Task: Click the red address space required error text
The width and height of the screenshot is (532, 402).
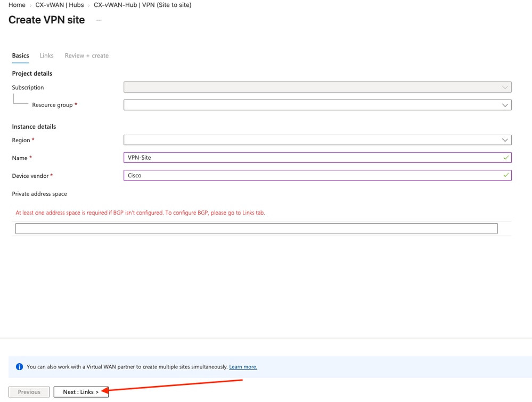Action: point(140,212)
